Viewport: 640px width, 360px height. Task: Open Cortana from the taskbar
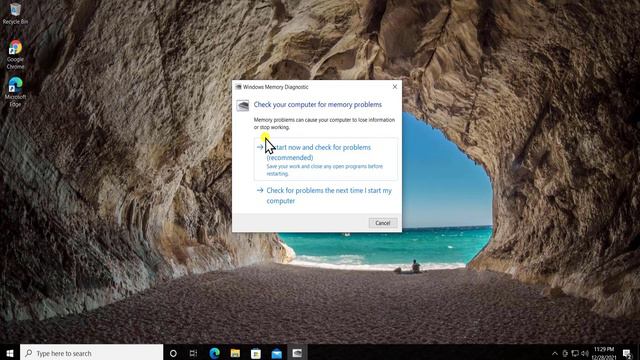point(173,353)
